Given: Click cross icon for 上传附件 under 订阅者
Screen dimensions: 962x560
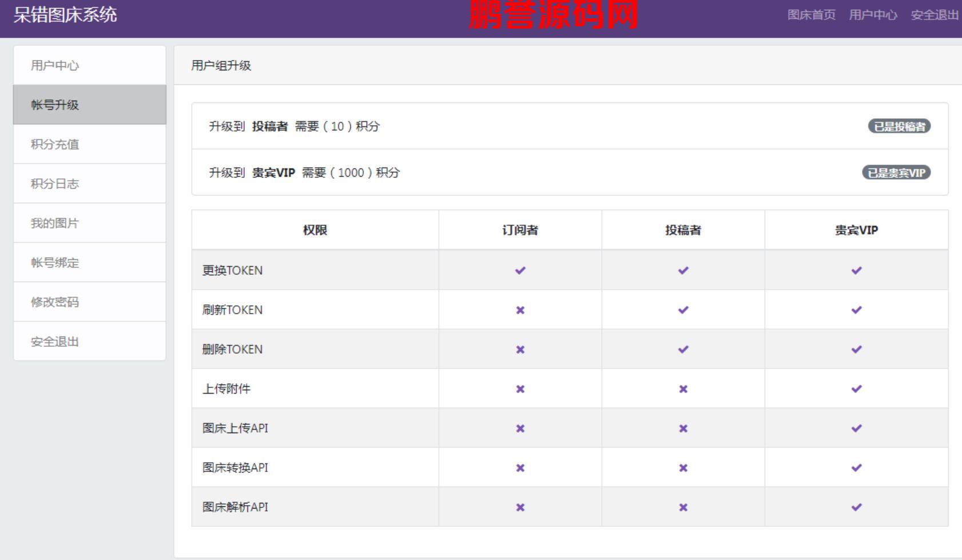Looking at the screenshot, I should pyautogui.click(x=520, y=389).
